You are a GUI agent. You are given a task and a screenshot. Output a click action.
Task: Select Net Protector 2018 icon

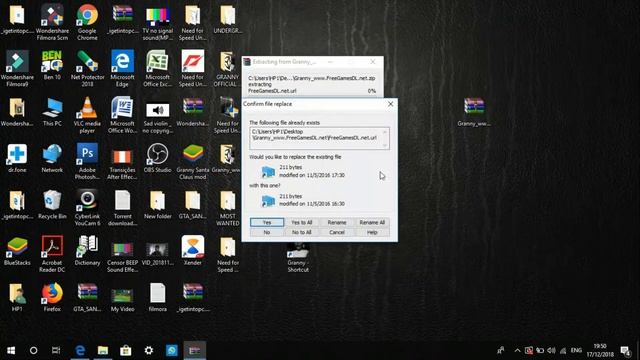[x=87, y=68]
